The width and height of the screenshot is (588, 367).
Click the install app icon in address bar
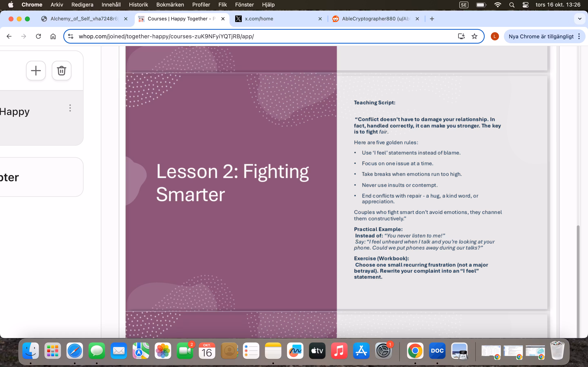click(x=461, y=36)
